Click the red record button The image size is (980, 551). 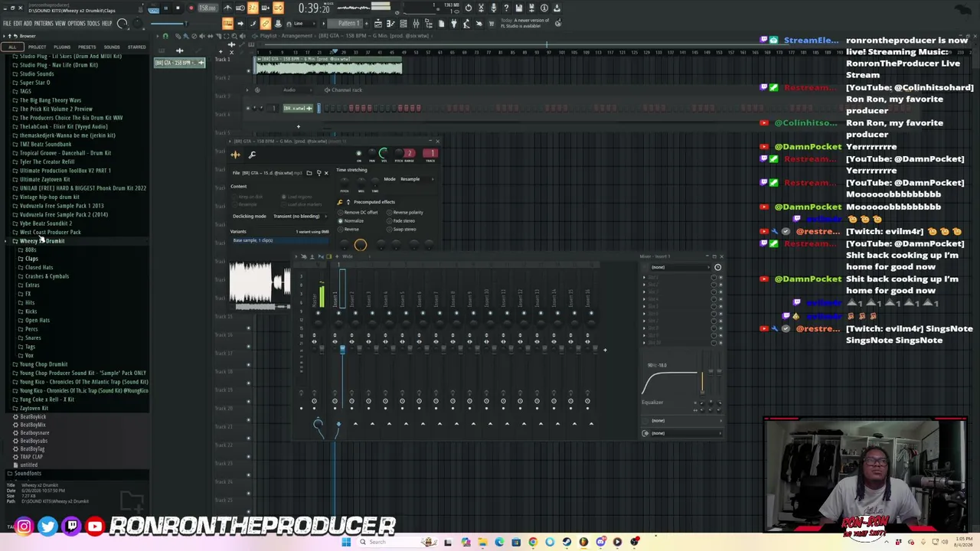[191, 8]
